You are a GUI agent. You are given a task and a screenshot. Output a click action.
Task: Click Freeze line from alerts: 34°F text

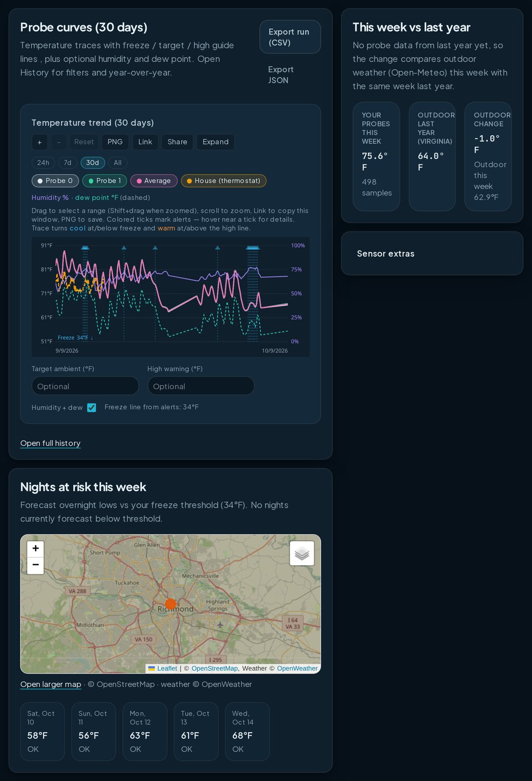coord(152,407)
